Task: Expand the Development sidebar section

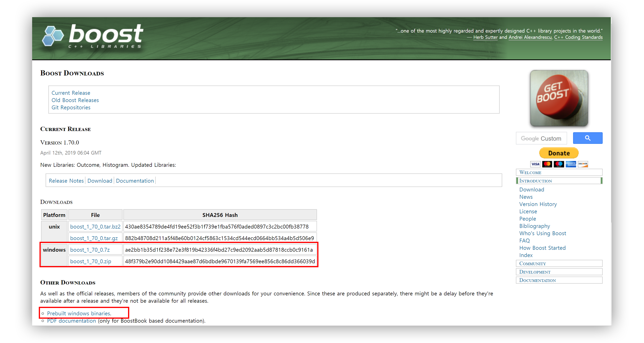Action: (535, 272)
